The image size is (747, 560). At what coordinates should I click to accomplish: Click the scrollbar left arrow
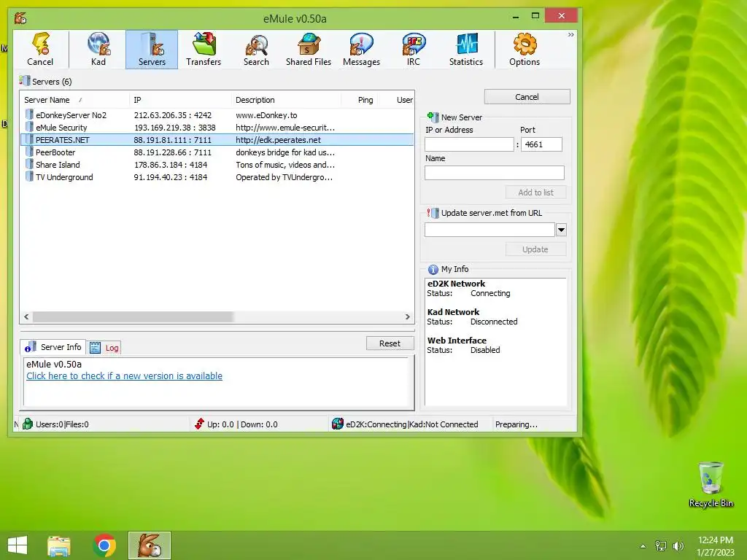(26, 316)
